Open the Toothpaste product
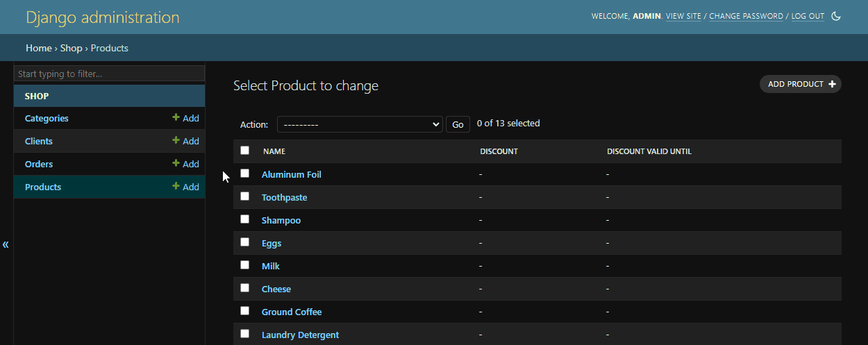868x345 pixels. (x=284, y=197)
